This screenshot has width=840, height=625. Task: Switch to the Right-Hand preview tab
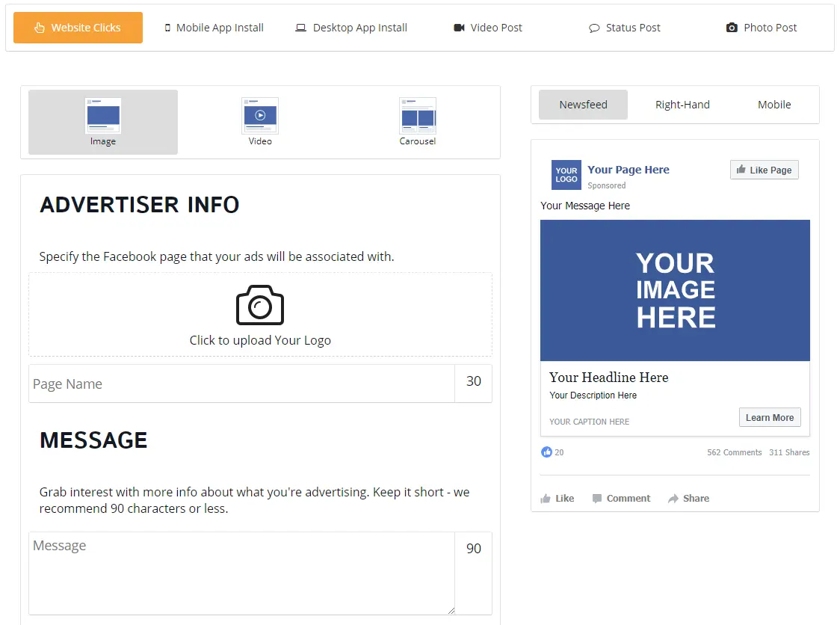pyautogui.click(x=682, y=105)
